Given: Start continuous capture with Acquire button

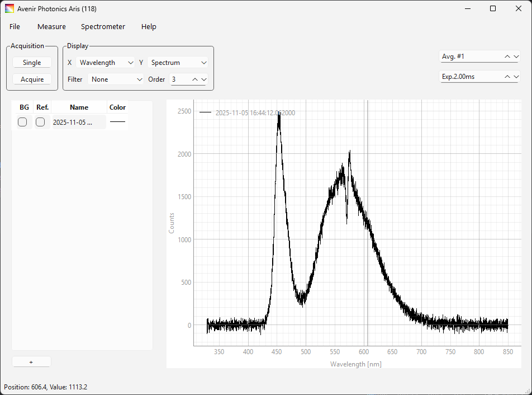Looking at the screenshot, I should tap(32, 79).
